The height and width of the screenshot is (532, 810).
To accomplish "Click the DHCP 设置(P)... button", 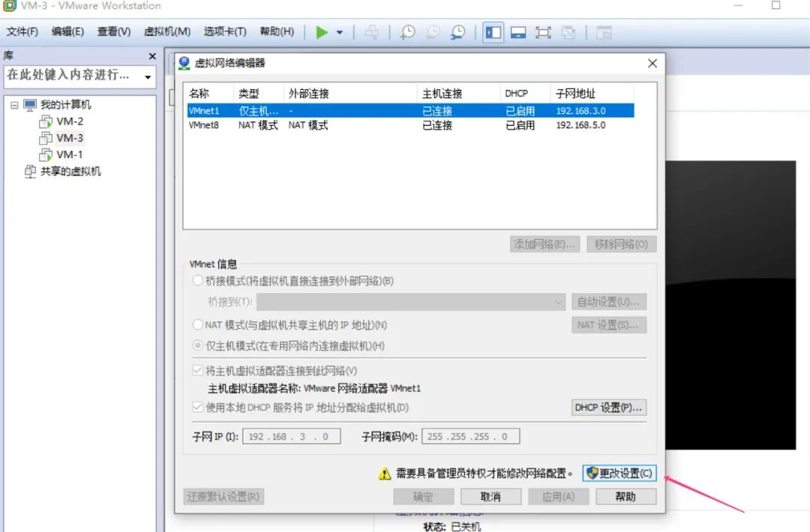I will (609, 408).
